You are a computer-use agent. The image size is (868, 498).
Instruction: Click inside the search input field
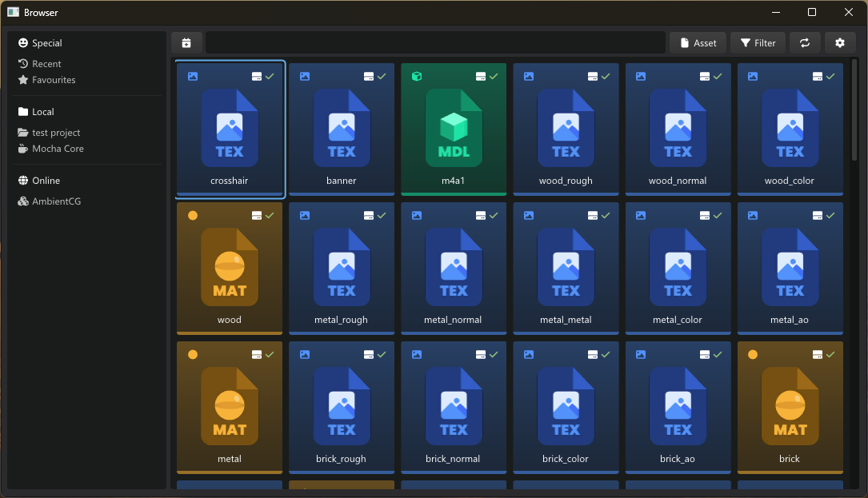[435, 43]
